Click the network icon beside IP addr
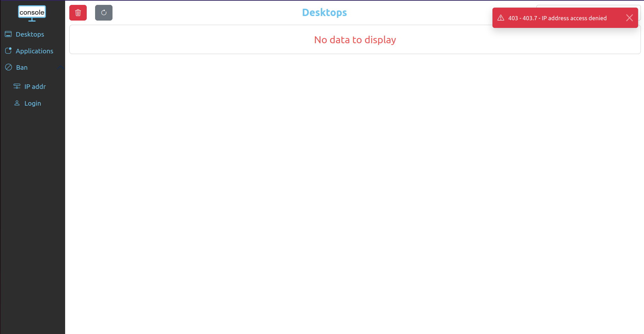This screenshot has height=334, width=644. (x=17, y=86)
